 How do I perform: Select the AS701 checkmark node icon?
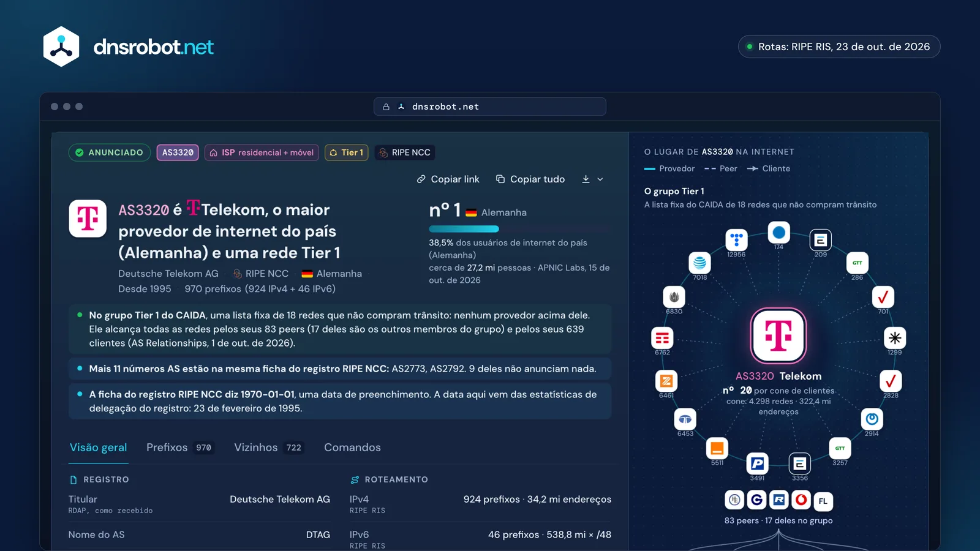(x=883, y=297)
